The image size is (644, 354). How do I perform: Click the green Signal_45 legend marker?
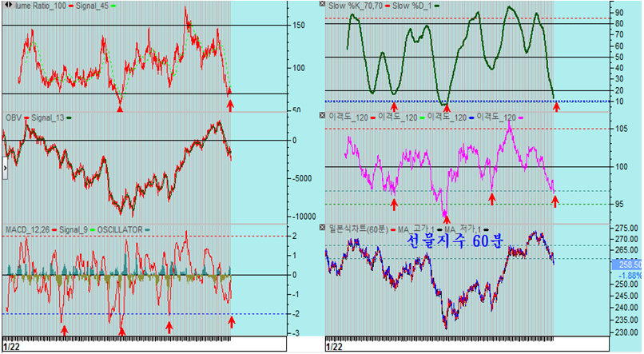click(113, 6)
